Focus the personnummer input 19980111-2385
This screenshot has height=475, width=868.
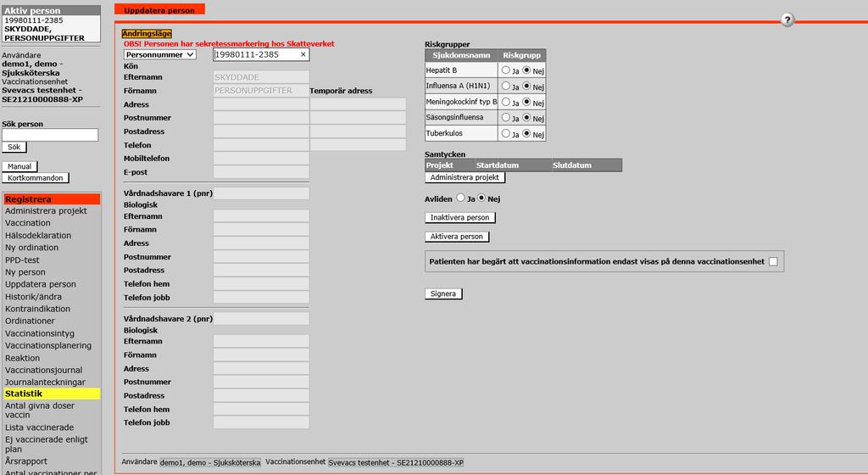point(261,54)
